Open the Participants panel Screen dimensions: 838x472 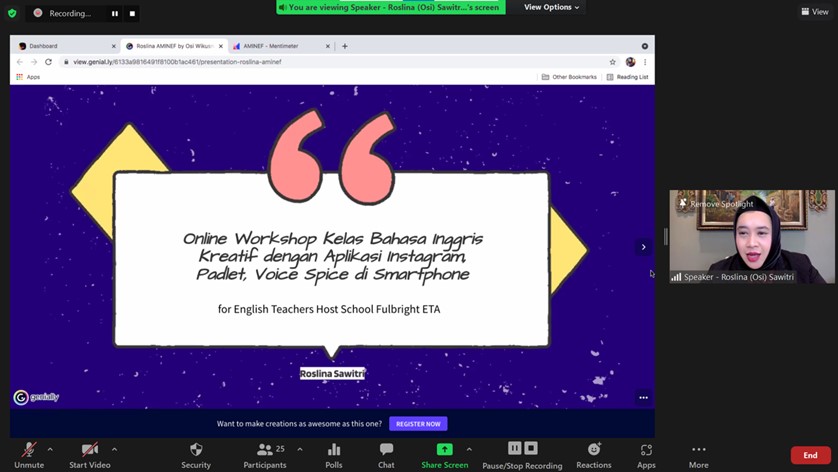[265, 455]
